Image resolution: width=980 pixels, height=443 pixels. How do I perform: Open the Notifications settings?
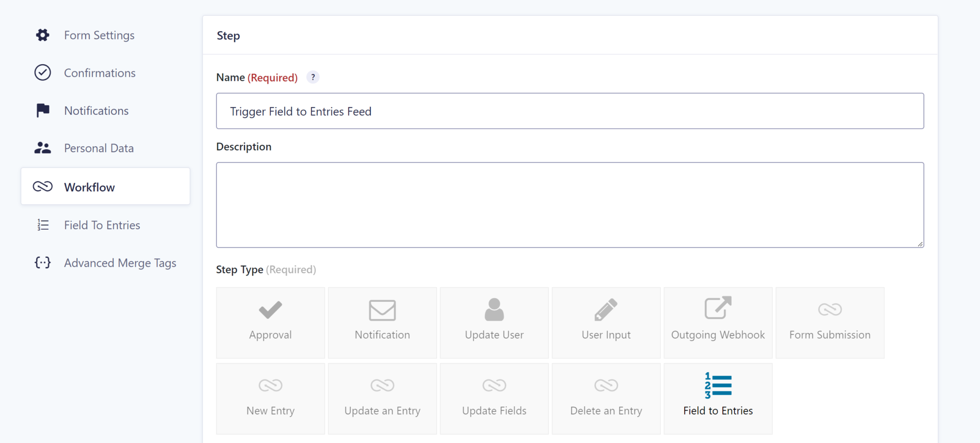click(96, 111)
